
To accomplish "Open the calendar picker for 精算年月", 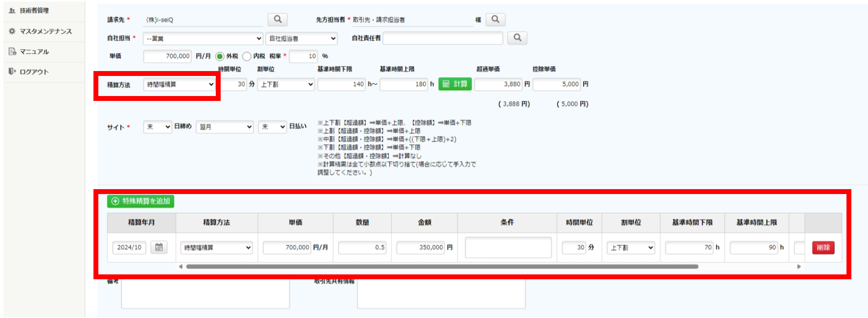I will (159, 247).
